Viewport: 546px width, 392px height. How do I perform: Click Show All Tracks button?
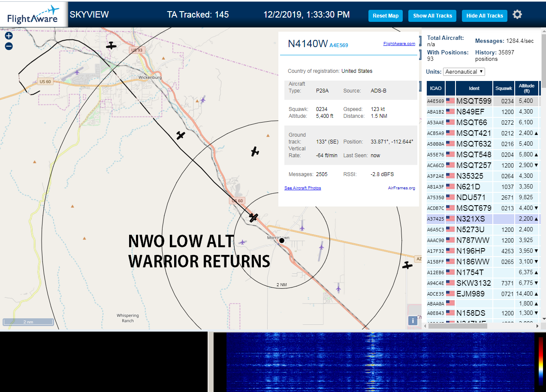click(x=432, y=16)
